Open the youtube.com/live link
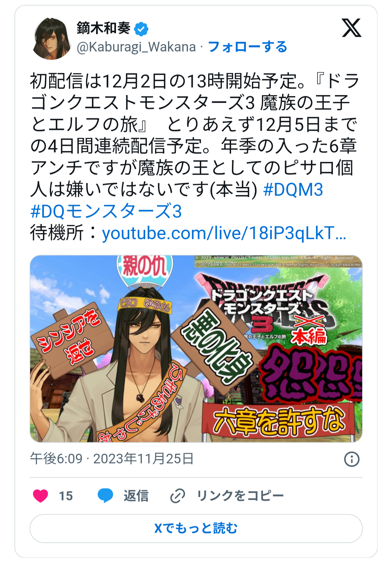 [x=224, y=233]
